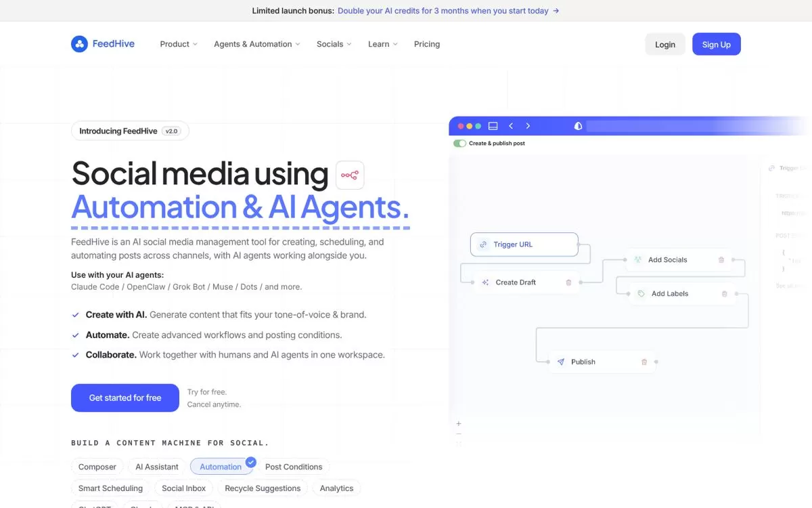Click the yellow dot in mock browser bar
This screenshot has width=812, height=508.
click(x=470, y=126)
